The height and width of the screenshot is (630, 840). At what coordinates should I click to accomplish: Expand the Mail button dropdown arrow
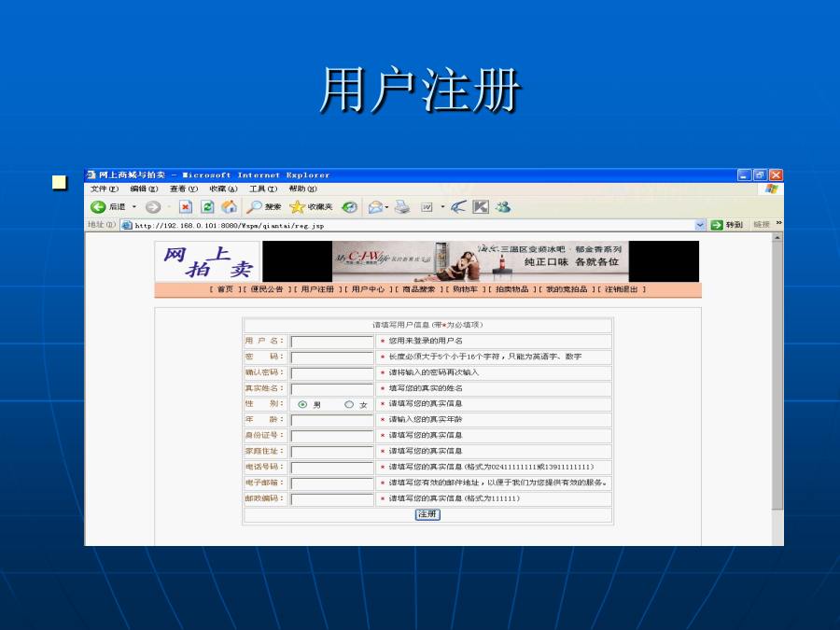pos(386,207)
